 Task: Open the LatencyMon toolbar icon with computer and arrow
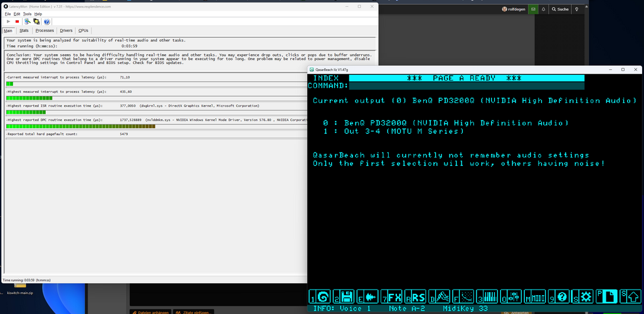pyautogui.click(x=28, y=21)
